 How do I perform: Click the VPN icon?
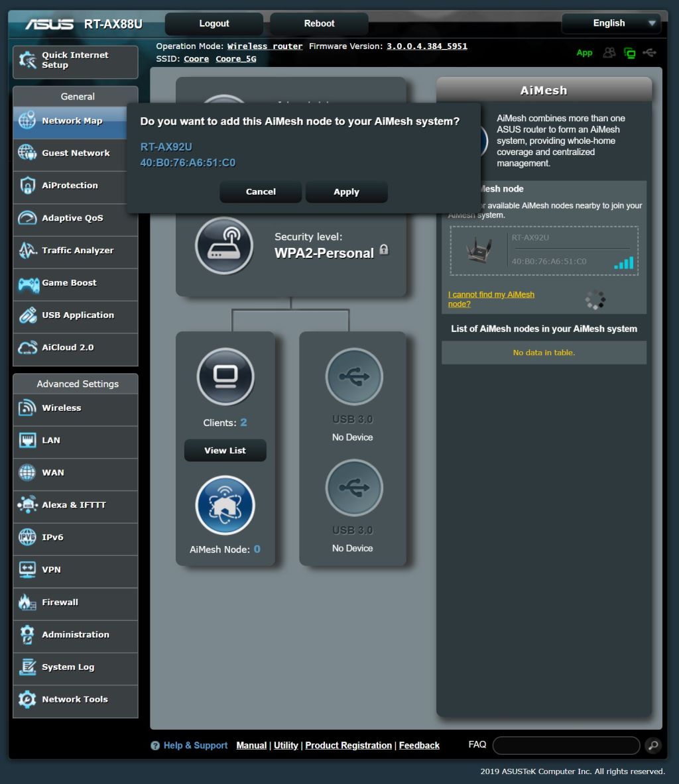[27, 570]
